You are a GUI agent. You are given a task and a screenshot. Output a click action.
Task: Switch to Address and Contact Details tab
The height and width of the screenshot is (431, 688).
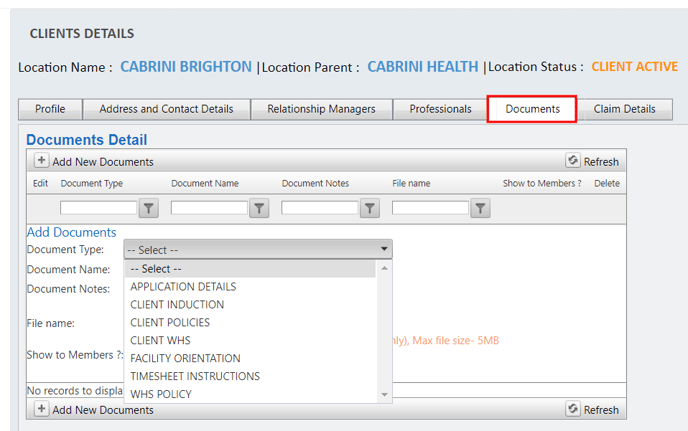click(166, 109)
